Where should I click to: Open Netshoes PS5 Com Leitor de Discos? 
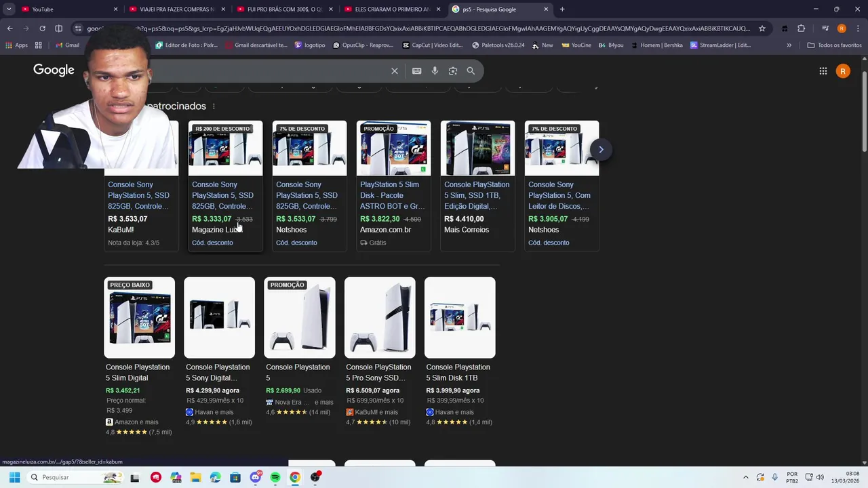561,186
